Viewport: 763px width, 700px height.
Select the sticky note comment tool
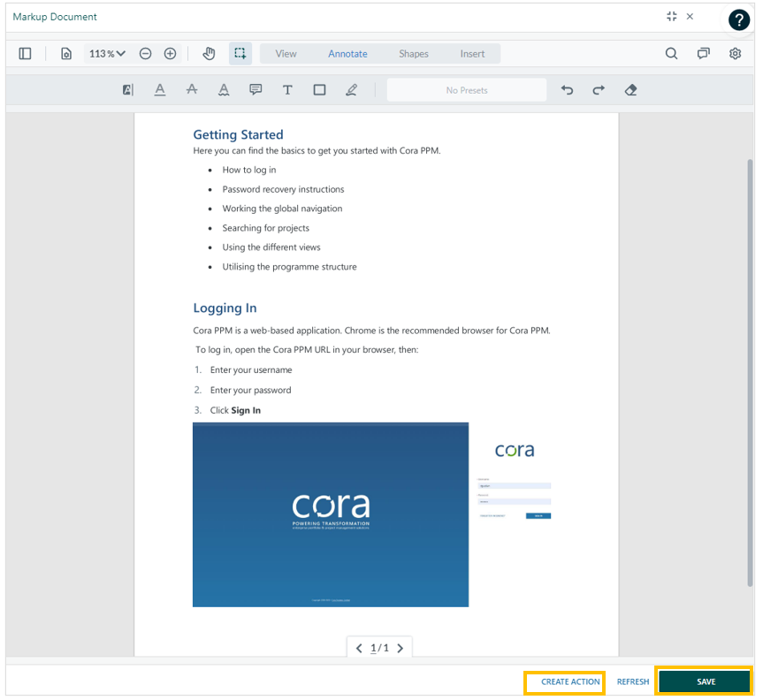(256, 90)
